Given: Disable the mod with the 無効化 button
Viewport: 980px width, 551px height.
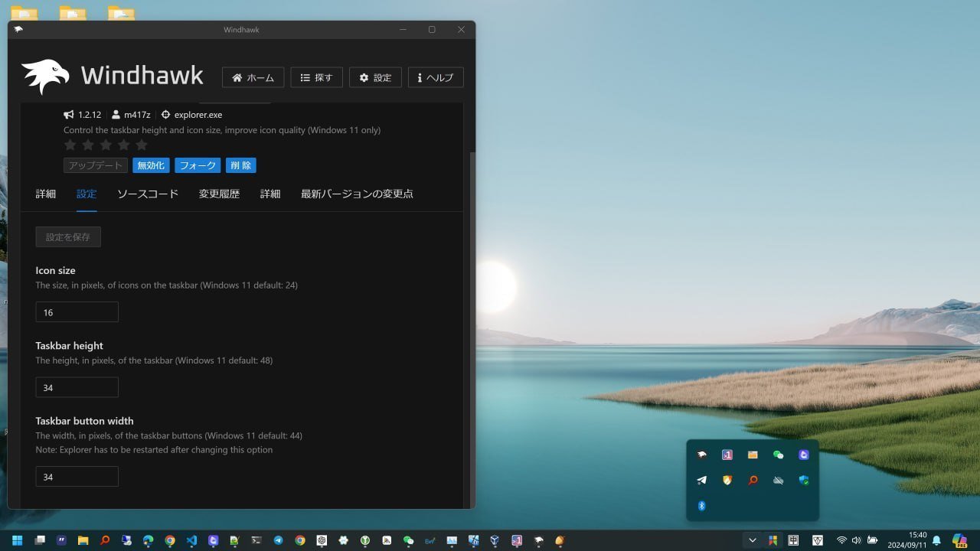Looking at the screenshot, I should tap(151, 165).
